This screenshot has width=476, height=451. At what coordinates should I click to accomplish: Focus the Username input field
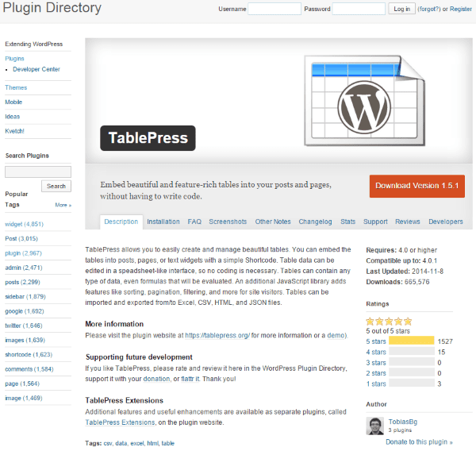274,9
